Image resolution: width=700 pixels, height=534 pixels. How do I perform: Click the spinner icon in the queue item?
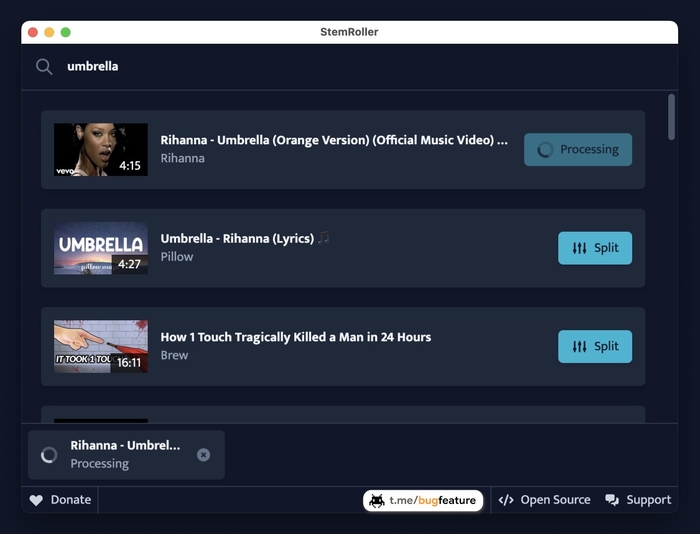[x=49, y=455]
